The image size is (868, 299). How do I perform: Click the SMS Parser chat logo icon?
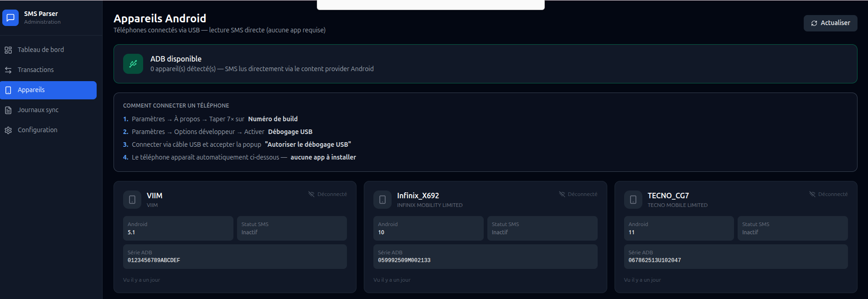[10, 18]
